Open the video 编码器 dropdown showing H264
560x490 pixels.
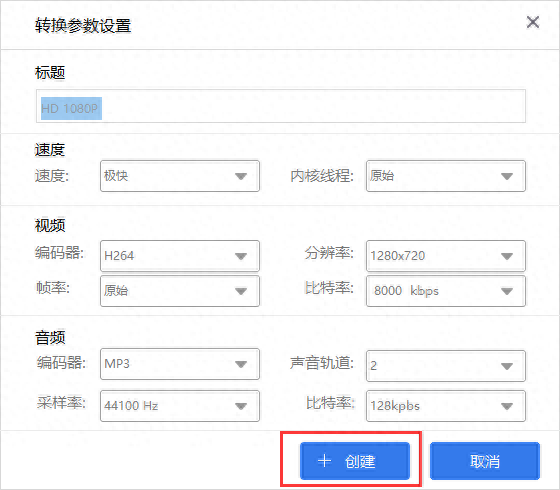tap(180, 256)
